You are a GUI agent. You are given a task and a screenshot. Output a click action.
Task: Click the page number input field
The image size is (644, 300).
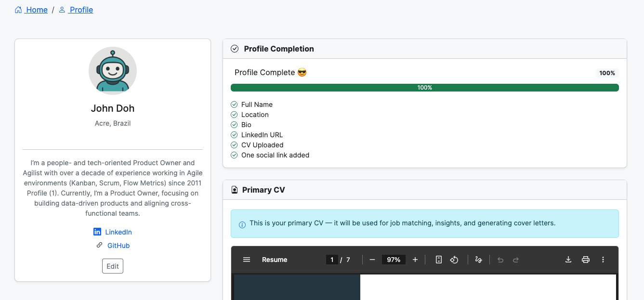[x=332, y=260]
